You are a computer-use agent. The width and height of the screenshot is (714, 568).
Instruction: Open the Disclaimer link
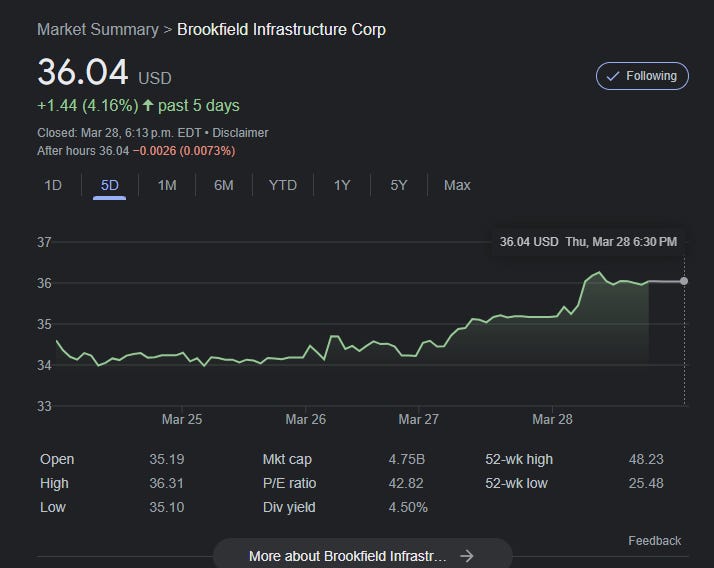point(240,133)
